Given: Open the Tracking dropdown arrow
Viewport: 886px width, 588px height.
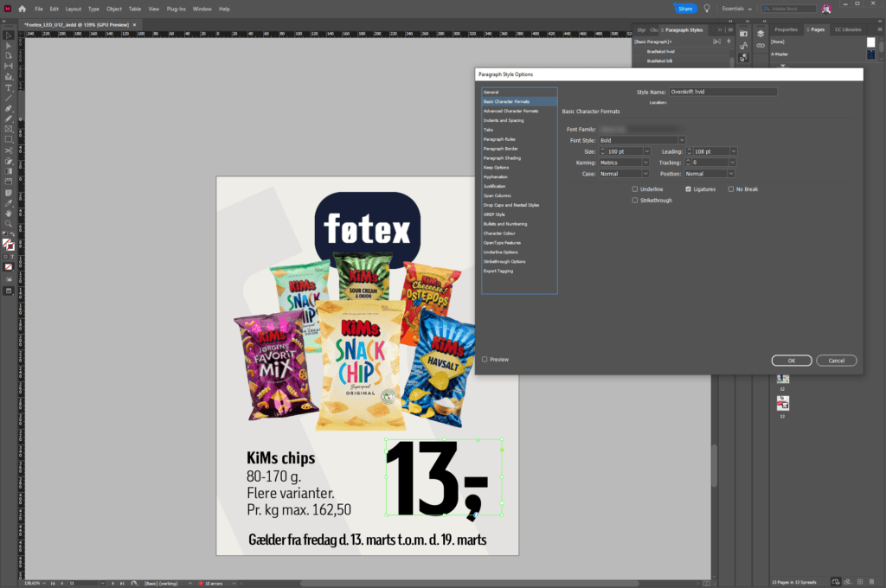Looking at the screenshot, I should coord(731,163).
